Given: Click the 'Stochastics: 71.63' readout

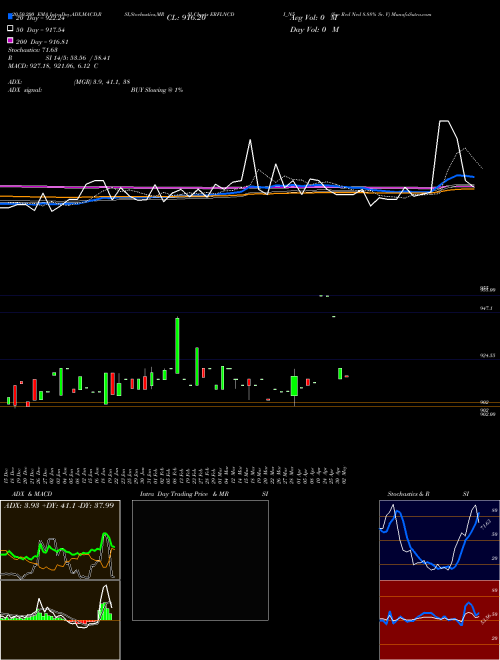Looking at the screenshot, I should click(x=33, y=50).
